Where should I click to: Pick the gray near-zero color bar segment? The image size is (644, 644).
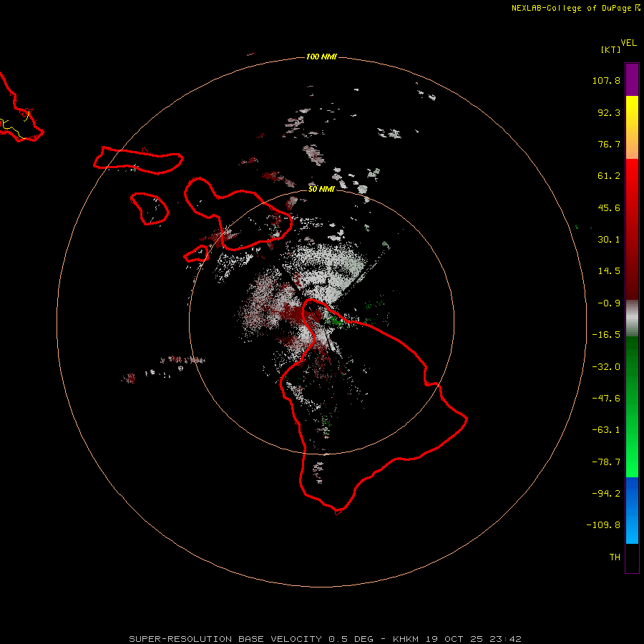(x=632, y=318)
